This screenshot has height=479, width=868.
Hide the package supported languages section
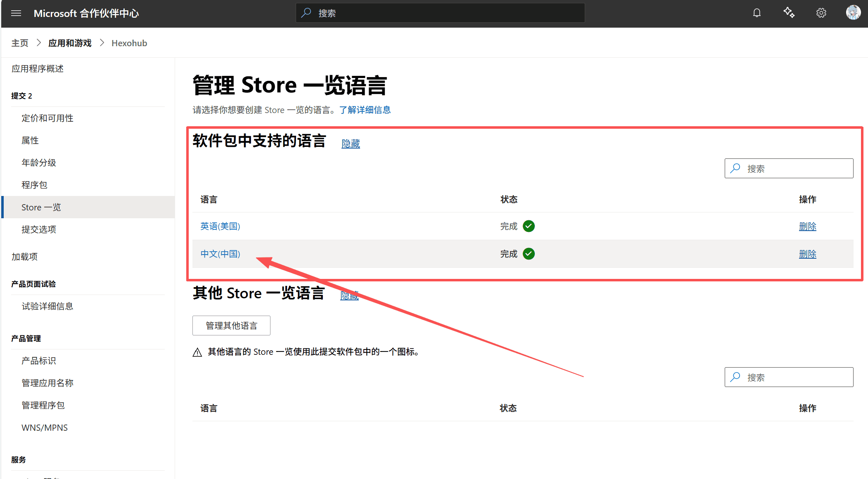(351, 144)
